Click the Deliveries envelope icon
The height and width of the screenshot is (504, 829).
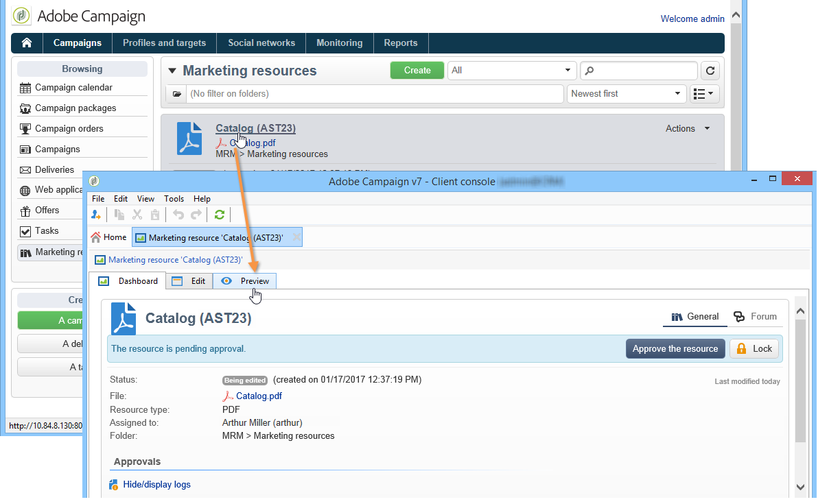click(25, 170)
